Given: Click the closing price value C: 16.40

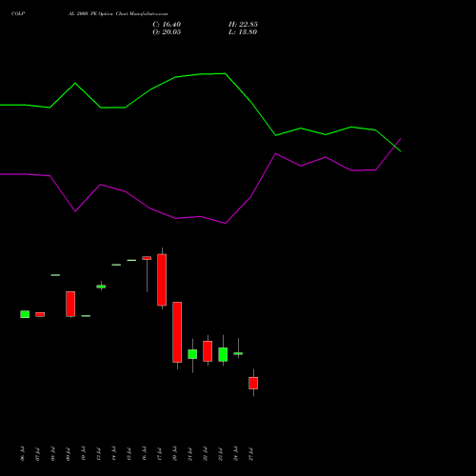Looking at the screenshot, I should pyautogui.click(x=167, y=25).
